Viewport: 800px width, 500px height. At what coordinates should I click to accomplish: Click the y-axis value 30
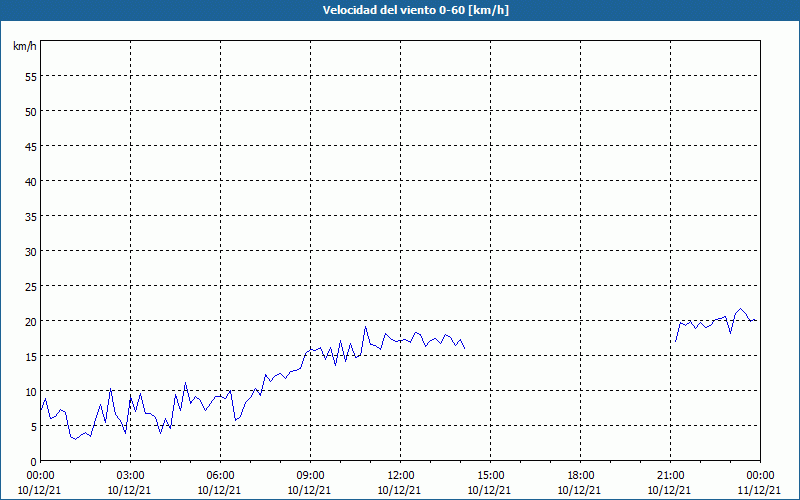pos(31,252)
